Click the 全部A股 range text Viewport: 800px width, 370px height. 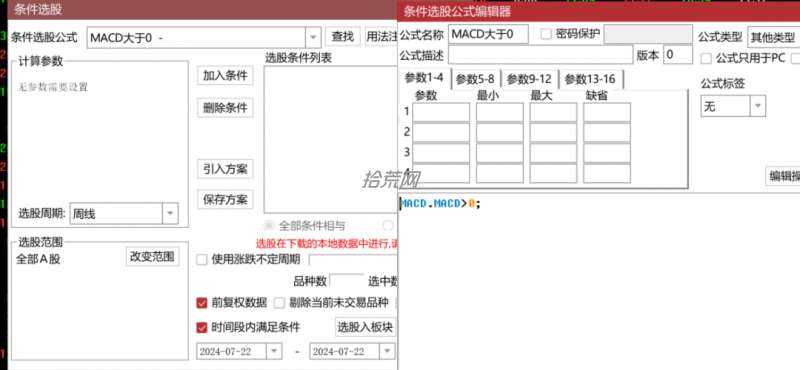38,259
